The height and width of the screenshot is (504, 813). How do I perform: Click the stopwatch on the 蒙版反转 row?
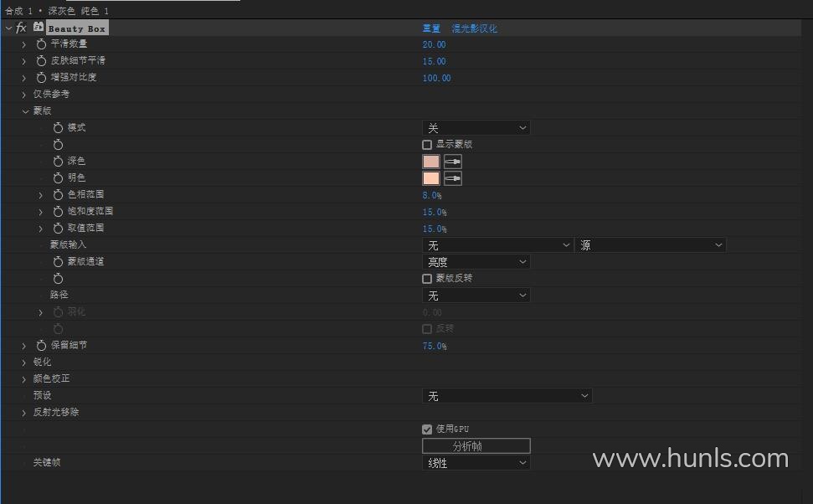(x=58, y=279)
